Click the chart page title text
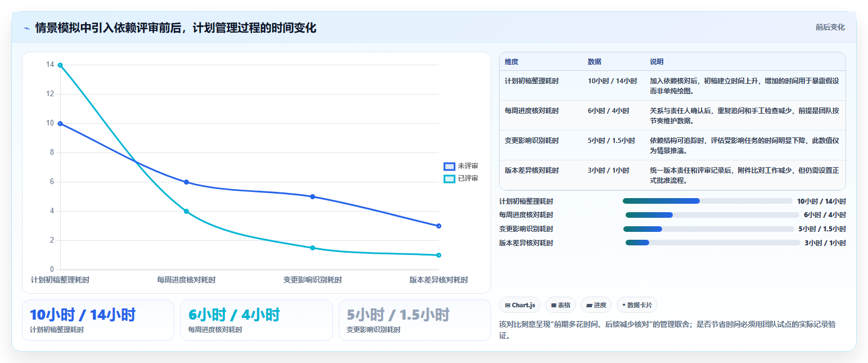 pyautogui.click(x=176, y=28)
